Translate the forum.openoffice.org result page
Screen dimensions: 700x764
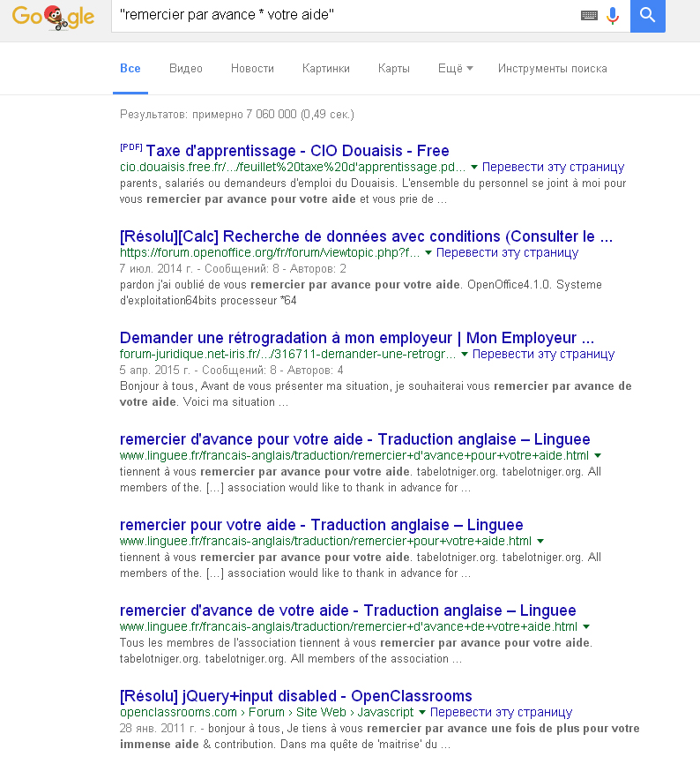(x=507, y=253)
